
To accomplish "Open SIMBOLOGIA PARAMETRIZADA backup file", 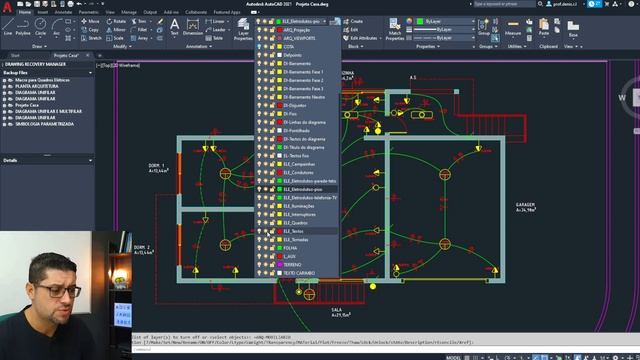I will click(x=45, y=124).
